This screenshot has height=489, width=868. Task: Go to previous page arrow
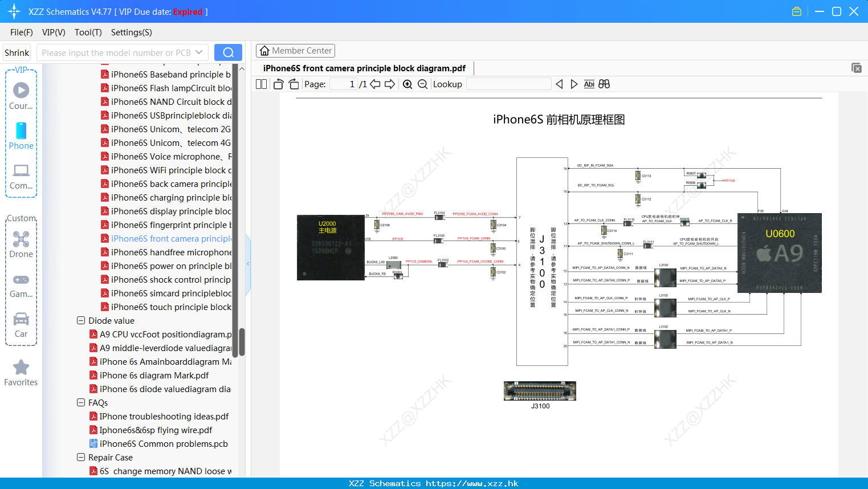[375, 84]
